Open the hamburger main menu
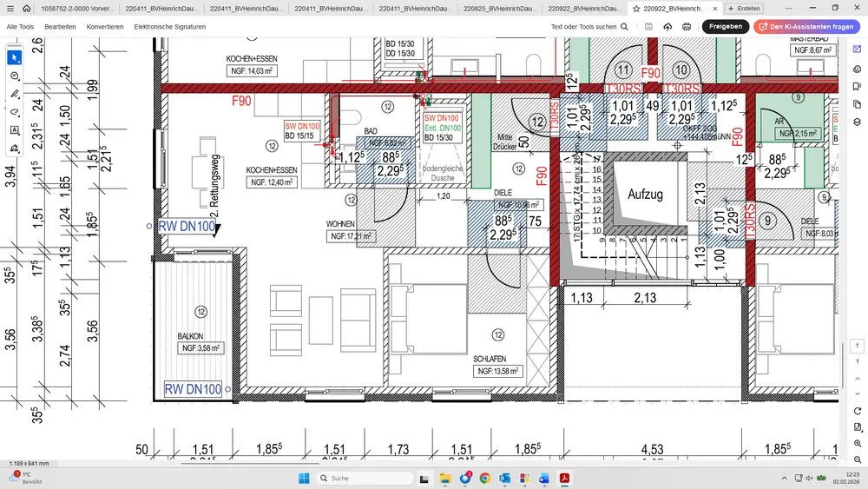The image size is (868, 489). pos(10,8)
